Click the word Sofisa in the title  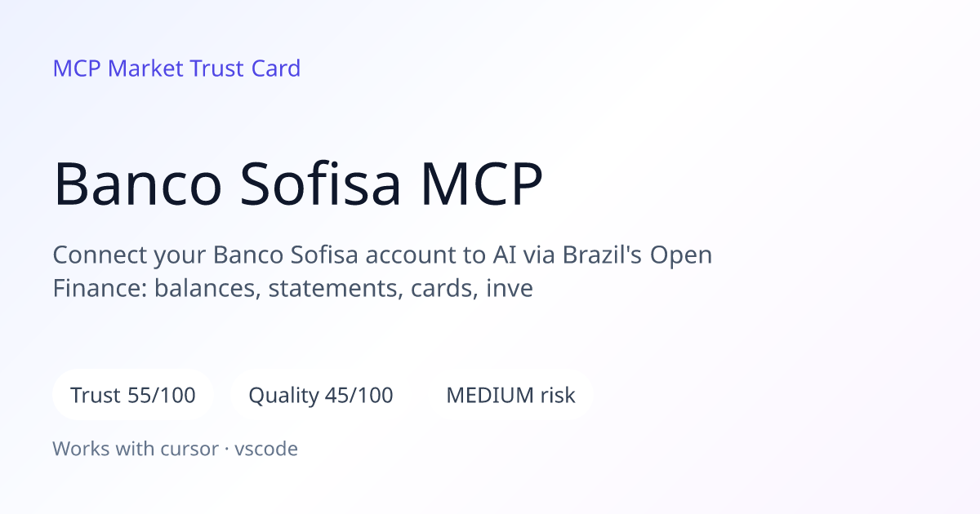pos(322,184)
